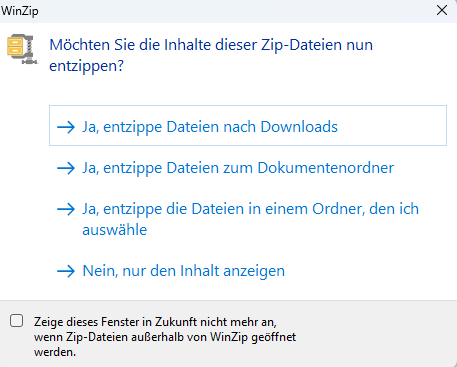The image size is (457, 367).
Task: Click the WinZip vise archive icon
Action: [x=22, y=49]
